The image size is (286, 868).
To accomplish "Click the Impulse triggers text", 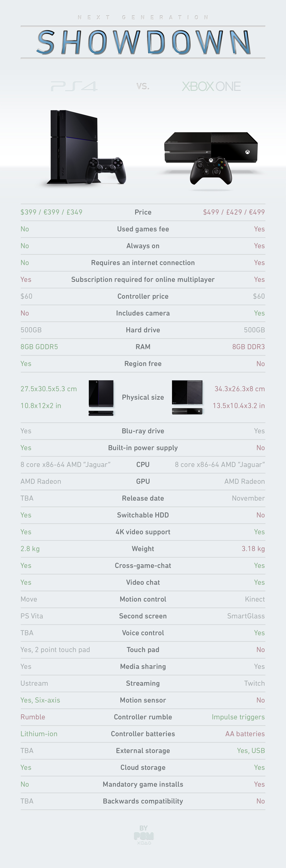I will click(238, 717).
